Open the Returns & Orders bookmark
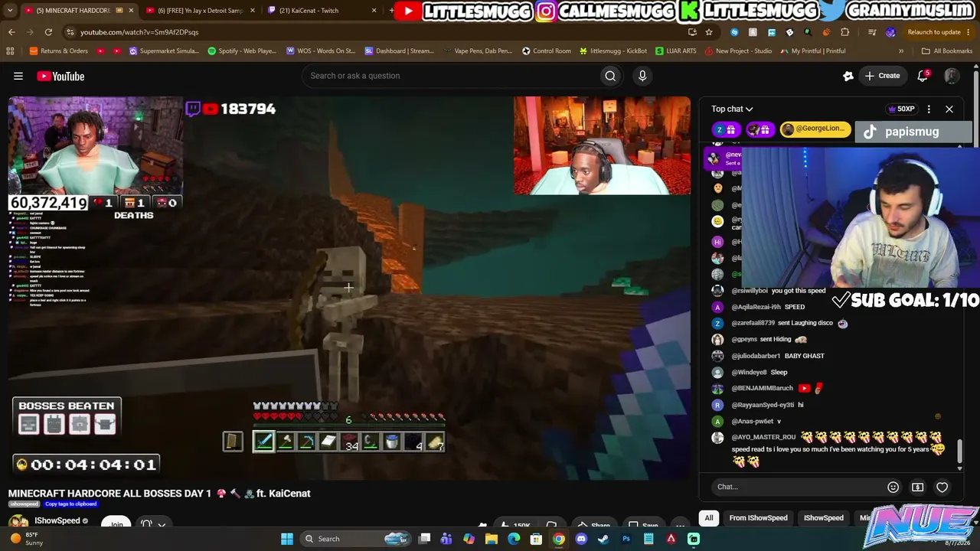 [58, 51]
